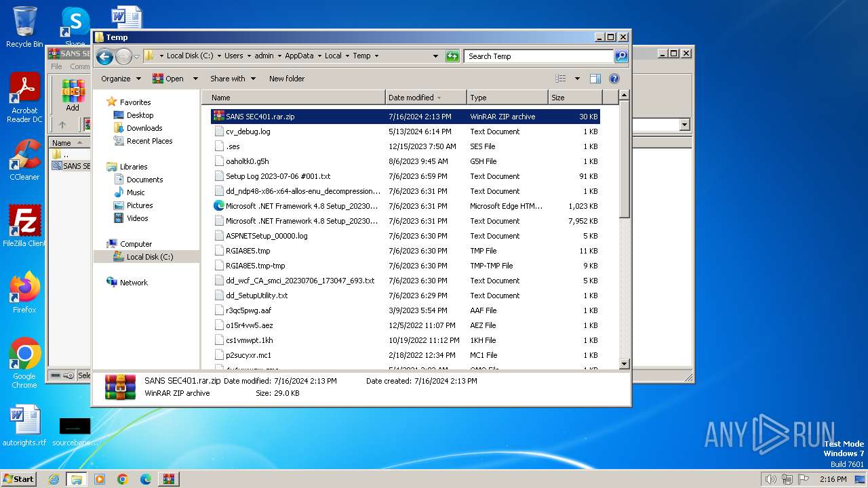Click the Open toolbar button
Screen dimensions: 868x488
click(x=168, y=79)
